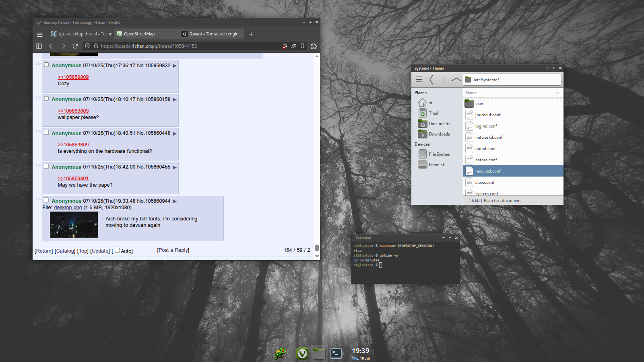Viewport: 644px width, 362px height.
Task: Go back in Vivaldi browser history
Action: 51,46
